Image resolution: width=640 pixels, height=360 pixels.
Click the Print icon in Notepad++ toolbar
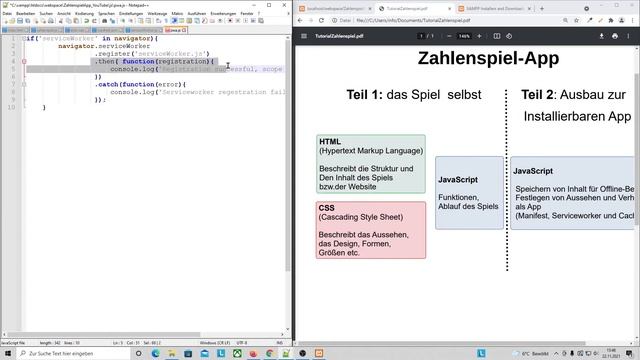pyautogui.click(x=51, y=21)
